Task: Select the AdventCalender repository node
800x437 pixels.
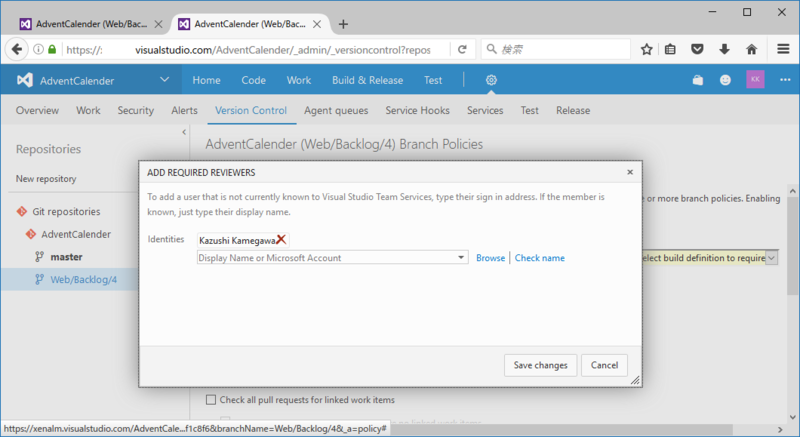Action: click(x=76, y=234)
